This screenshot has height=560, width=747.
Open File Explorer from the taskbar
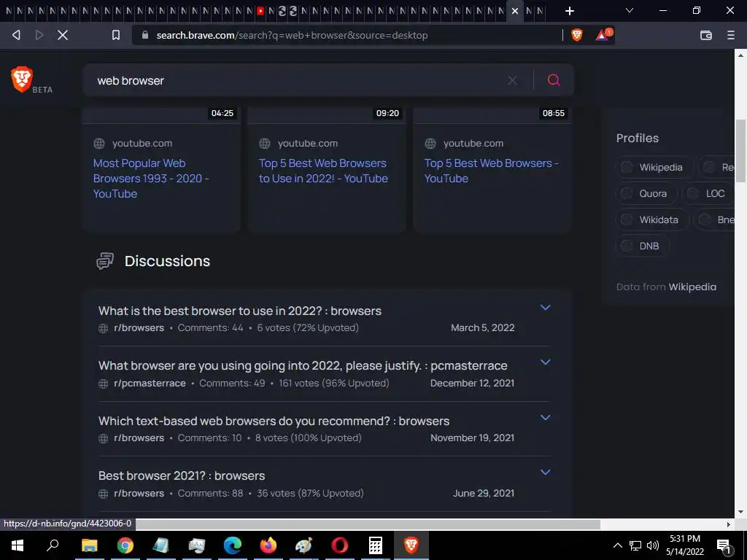89,545
